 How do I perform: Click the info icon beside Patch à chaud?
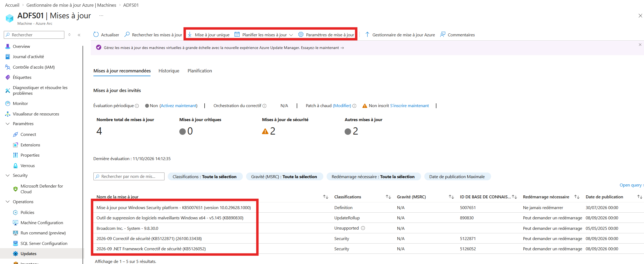pos(354,106)
